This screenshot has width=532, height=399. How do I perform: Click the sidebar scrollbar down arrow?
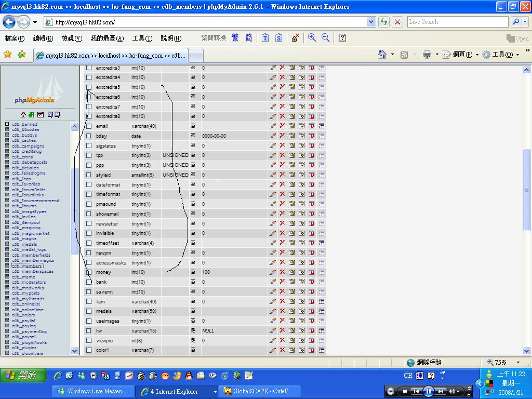[75, 351]
